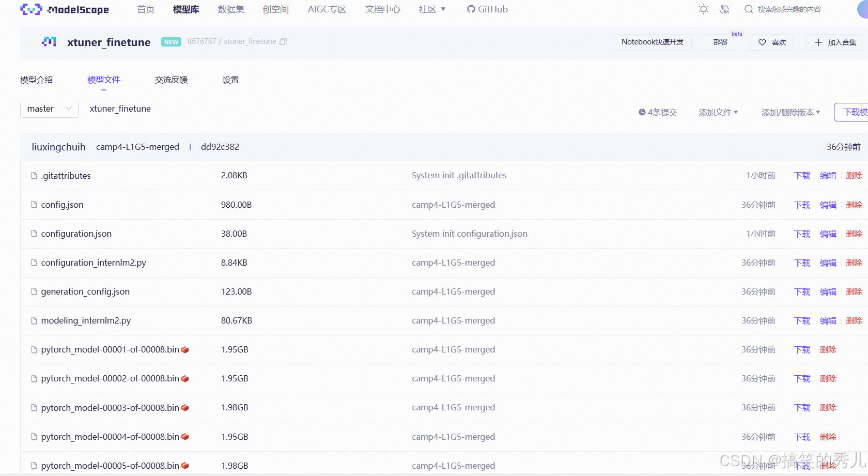Click the GitHub icon in the navbar
This screenshot has height=476, width=868.
(x=470, y=9)
